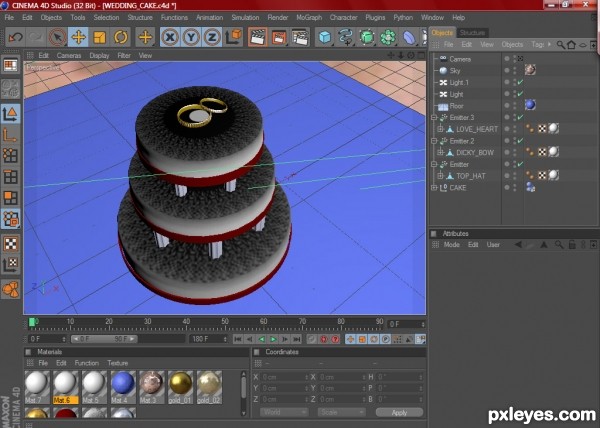Collapse the Emitter.2 object
The image size is (600, 428).
click(x=434, y=141)
